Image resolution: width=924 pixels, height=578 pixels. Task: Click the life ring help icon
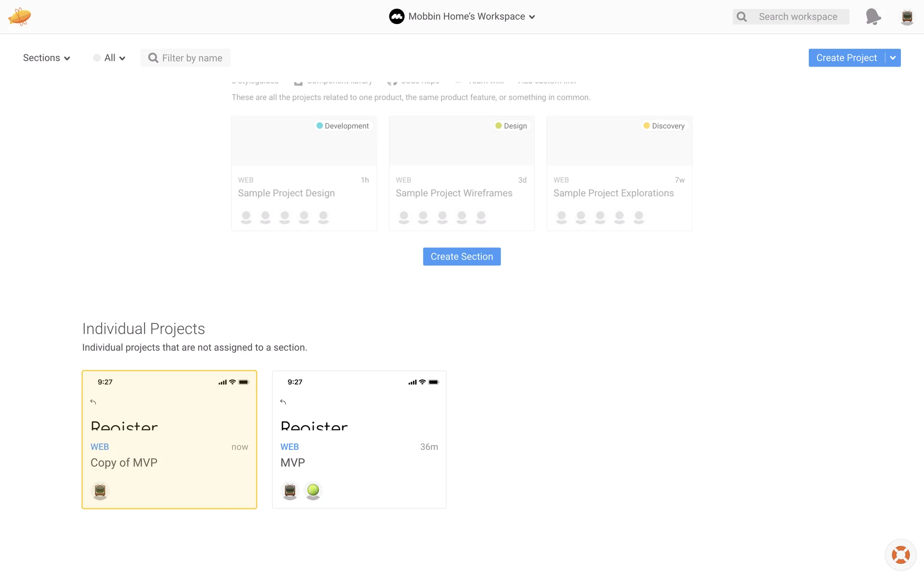click(900, 554)
